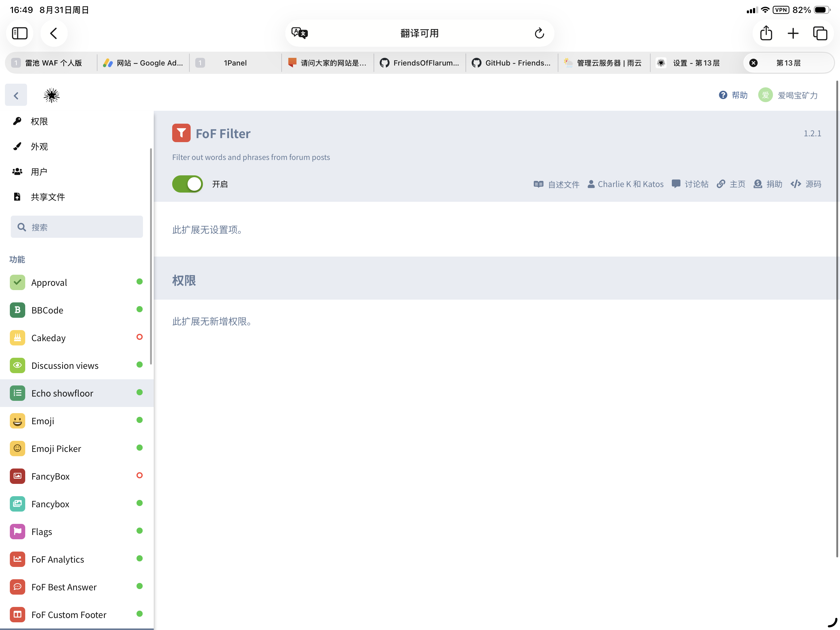Click FancyBox's red disabled status indicator

(x=139, y=475)
